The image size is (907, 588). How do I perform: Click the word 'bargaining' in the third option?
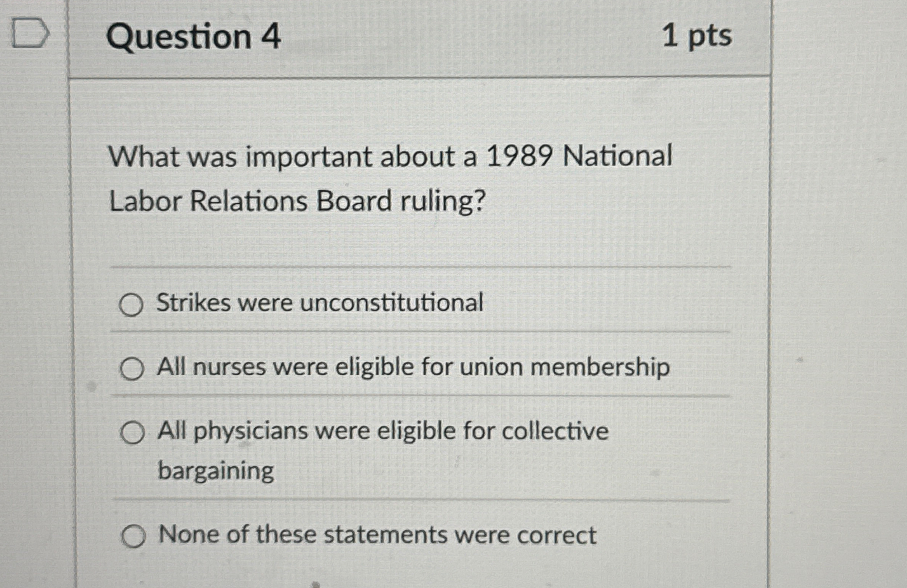pos(216,471)
